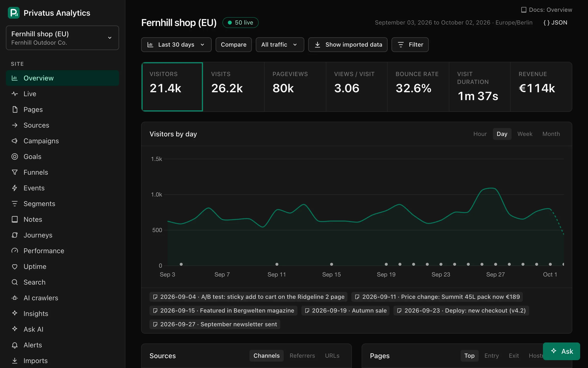
Task: Click the Ask AI sparkle icon
Action: 15,329
